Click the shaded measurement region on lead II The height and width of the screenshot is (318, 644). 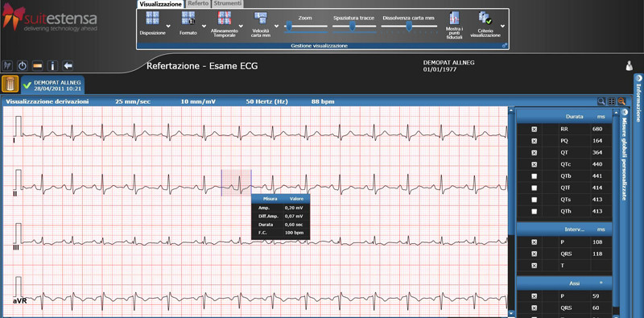[236, 183]
